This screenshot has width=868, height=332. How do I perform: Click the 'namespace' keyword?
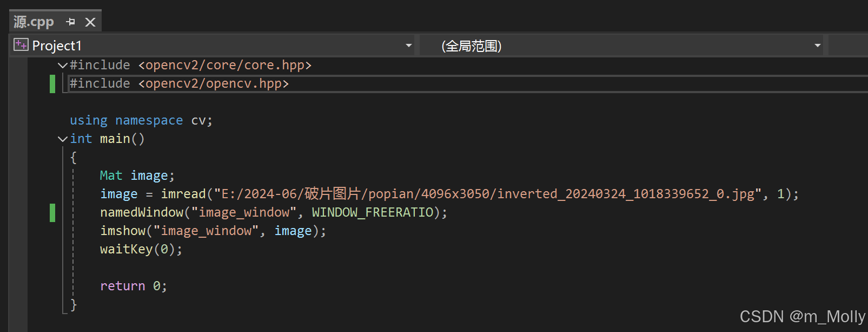pos(149,121)
